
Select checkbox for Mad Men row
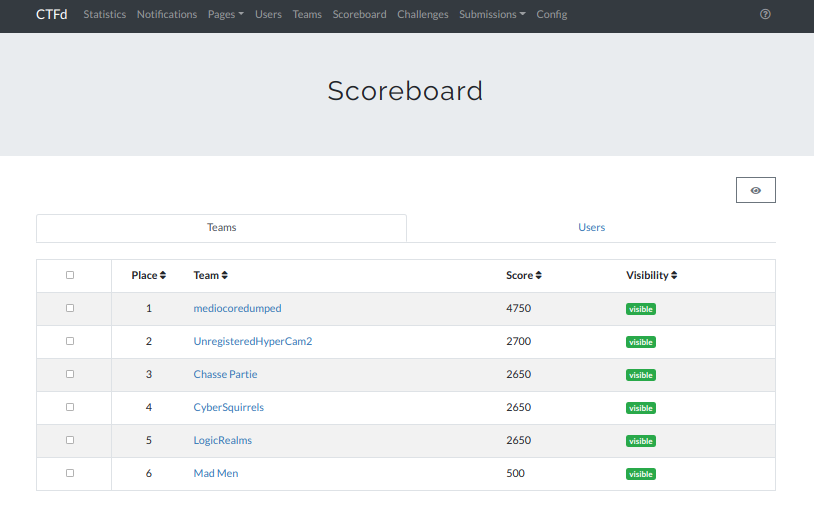70,473
